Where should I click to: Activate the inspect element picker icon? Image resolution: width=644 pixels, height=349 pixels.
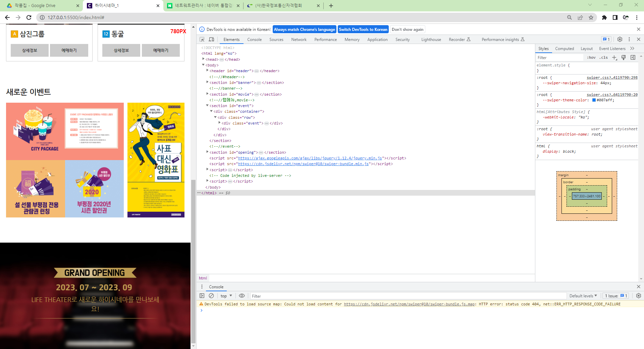click(202, 39)
